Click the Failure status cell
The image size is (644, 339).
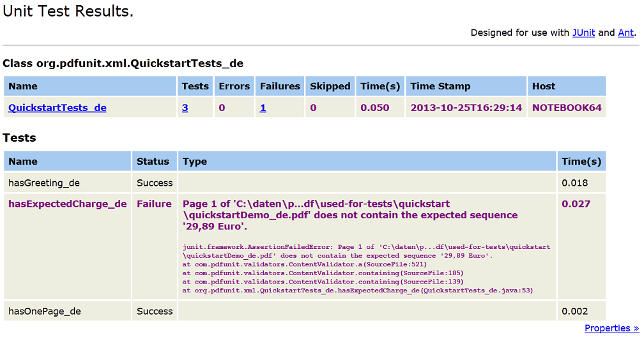pos(154,204)
